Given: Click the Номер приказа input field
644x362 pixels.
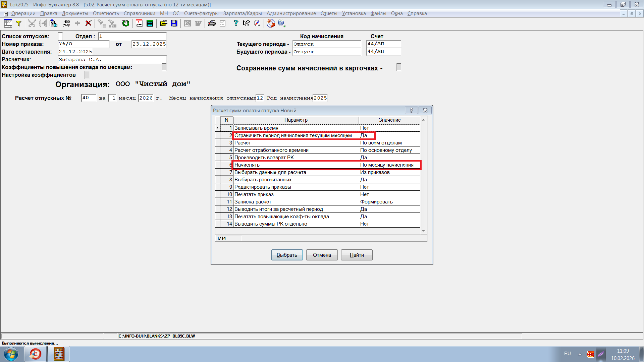Looking at the screenshot, I should coord(84,44).
